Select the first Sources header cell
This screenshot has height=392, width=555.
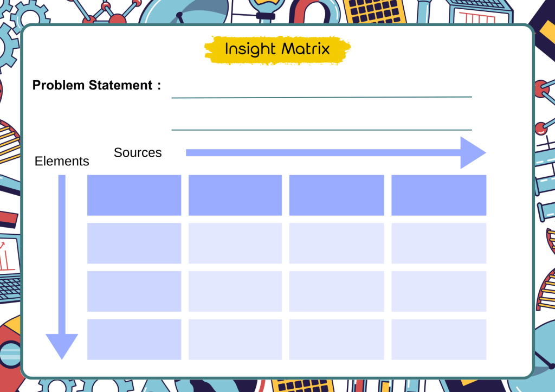coord(134,195)
